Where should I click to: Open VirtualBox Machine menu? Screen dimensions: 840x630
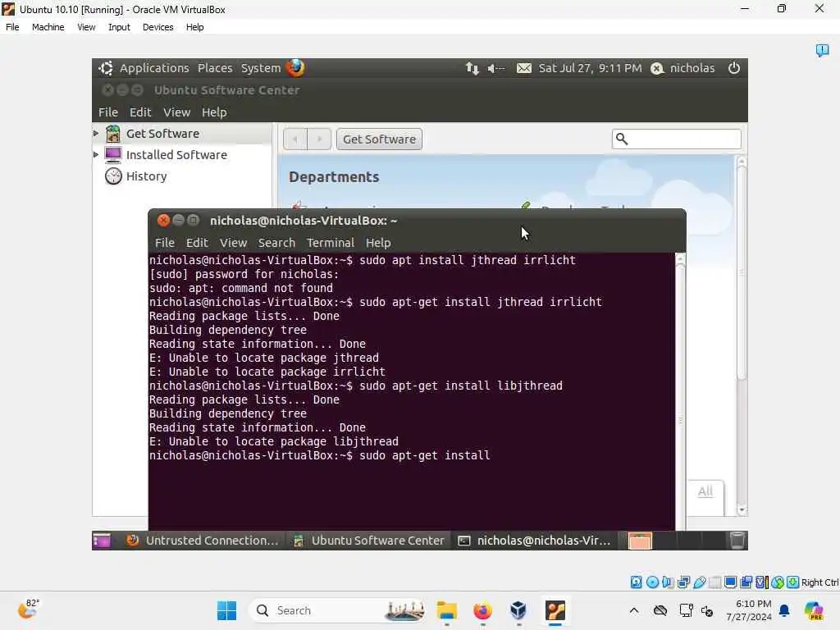48,27
